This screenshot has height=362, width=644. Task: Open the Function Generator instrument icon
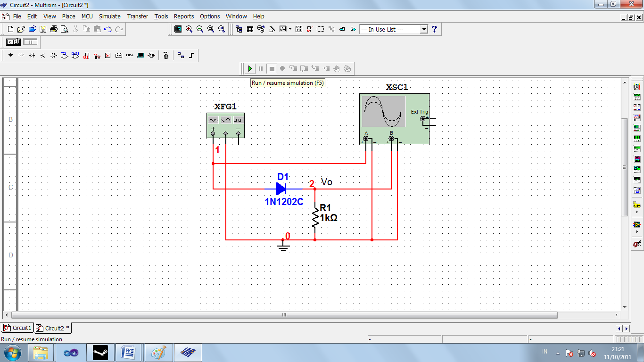click(x=638, y=97)
